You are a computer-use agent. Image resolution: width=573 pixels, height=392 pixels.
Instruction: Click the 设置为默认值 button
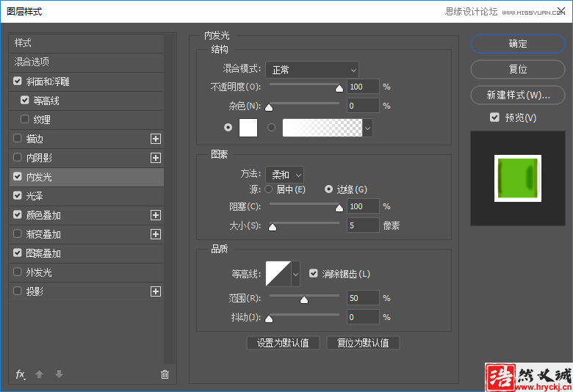[284, 343]
